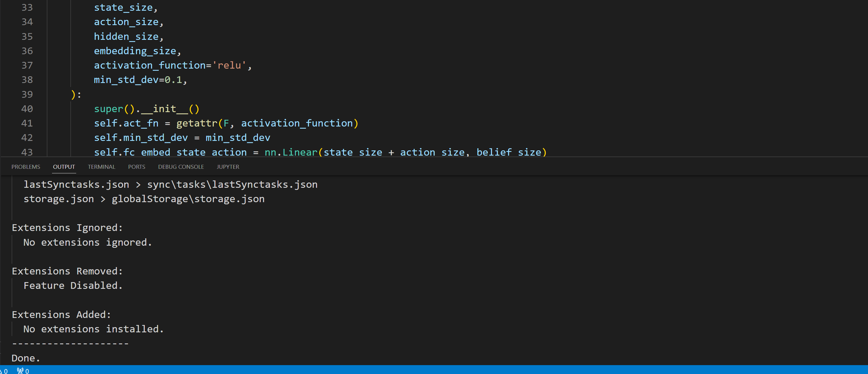Click the 'Done.' text in the output
Image resolution: width=868 pixels, height=374 pixels.
(25, 358)
